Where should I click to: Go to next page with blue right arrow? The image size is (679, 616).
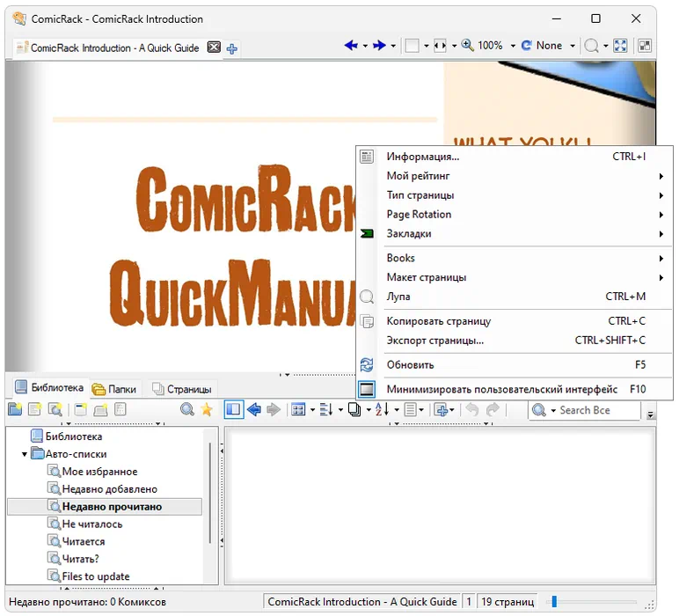click(x=379, y=46)
